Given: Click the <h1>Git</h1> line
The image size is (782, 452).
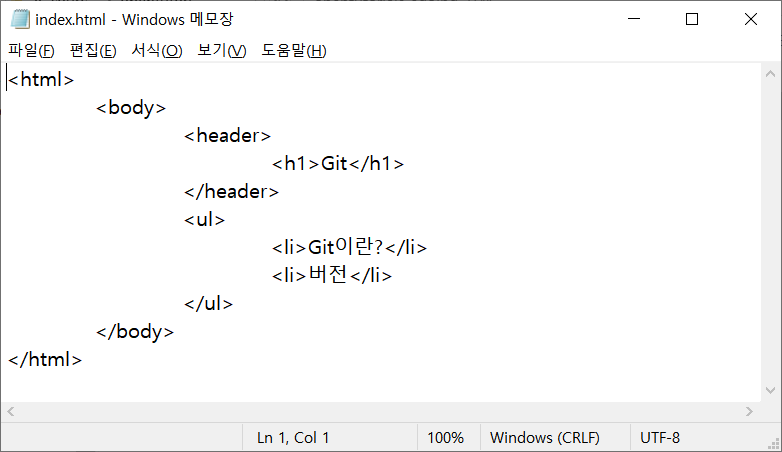Looking at the screenshot, I should click(338, 164).
